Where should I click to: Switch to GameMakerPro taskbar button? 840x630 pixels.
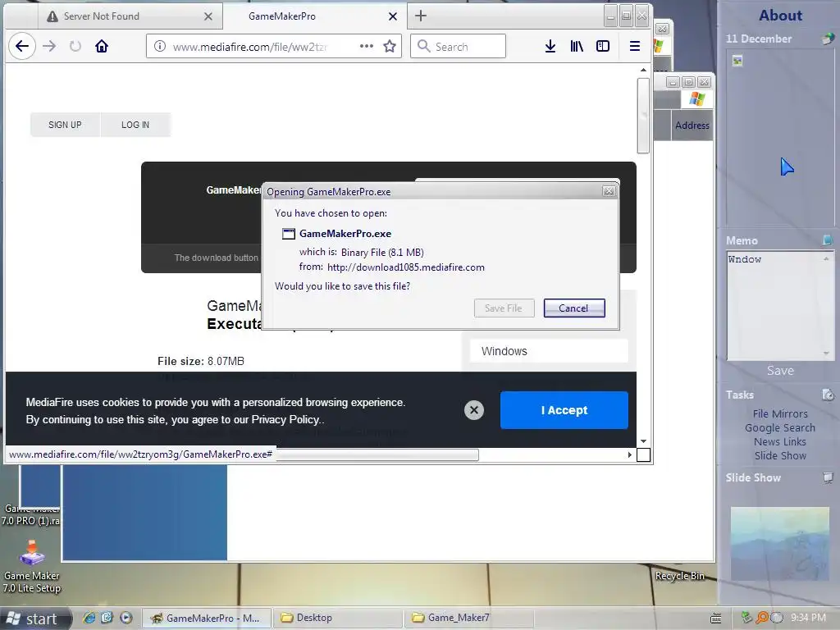(x=206, y=619)
